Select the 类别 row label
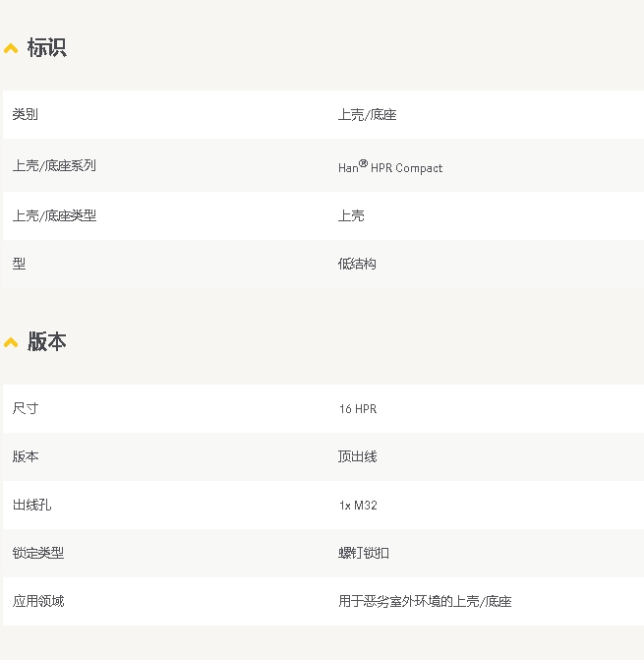 click(x=26, y=115)
